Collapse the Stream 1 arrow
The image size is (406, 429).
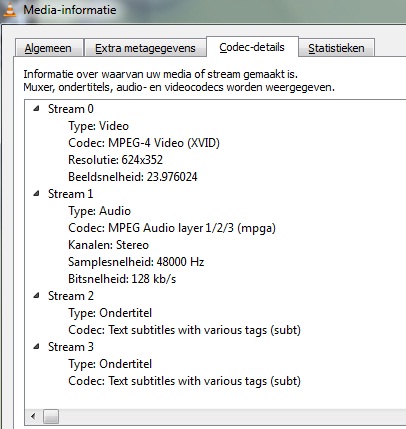tap(36, 194)
